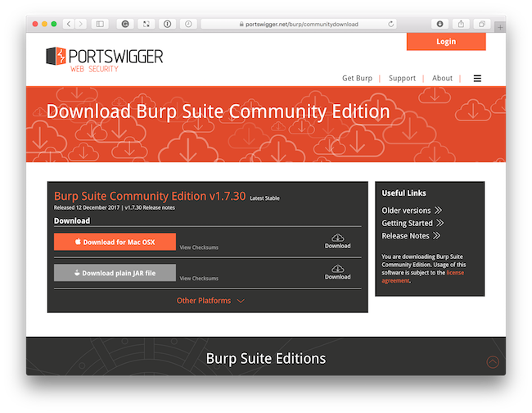Open the About menu item
Screen dimensions: 532x413
pos(442,78)
